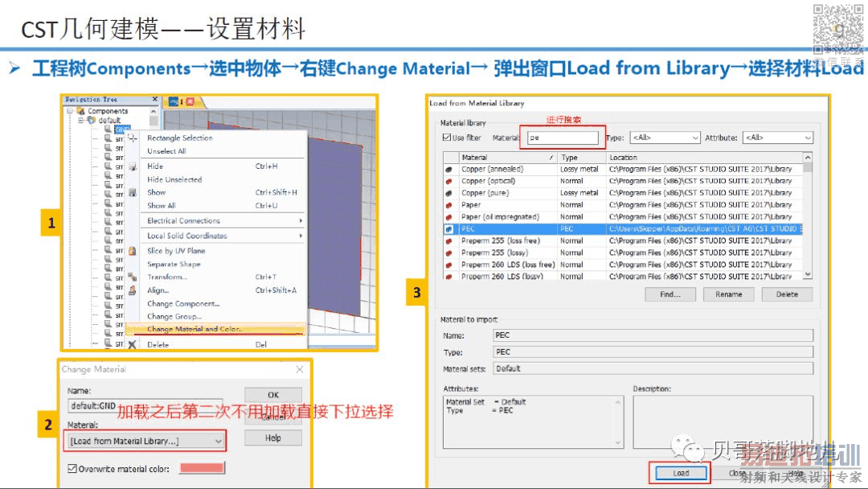Click the Slice by UV Plane icon
Screen dimensions: 868x489
click(133, 251)
